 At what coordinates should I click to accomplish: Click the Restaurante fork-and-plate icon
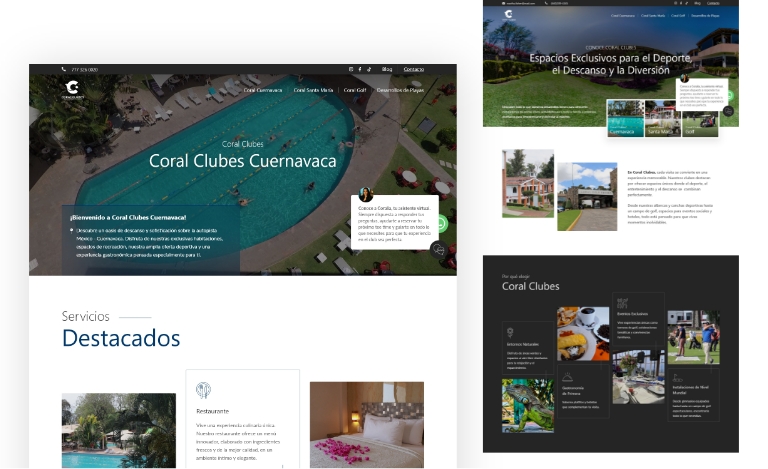tap(203, 390)
